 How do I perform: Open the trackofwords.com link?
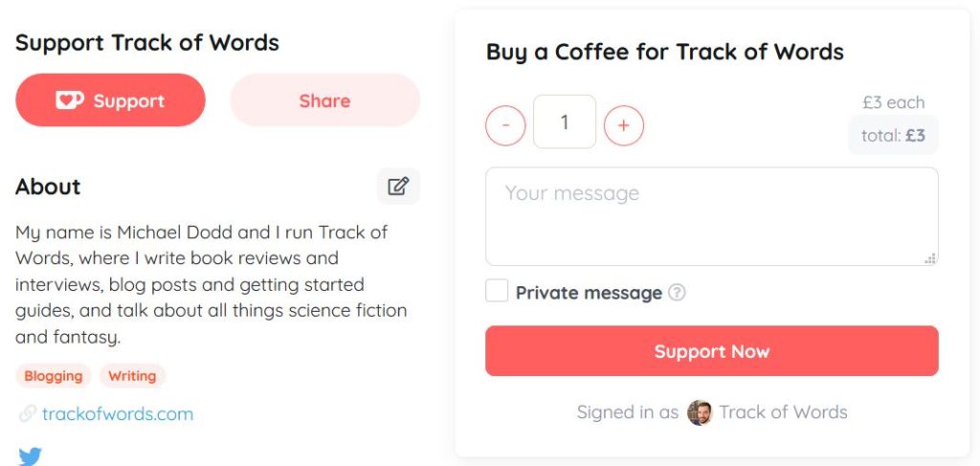click(x=118, y=413)
